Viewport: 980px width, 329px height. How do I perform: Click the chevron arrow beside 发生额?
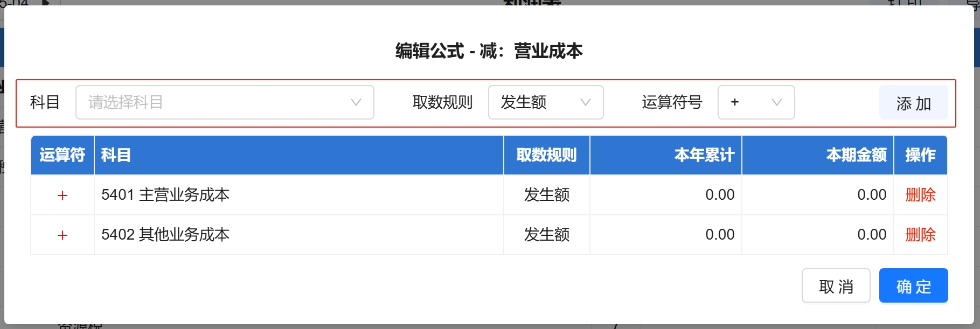tap(586, 102)
